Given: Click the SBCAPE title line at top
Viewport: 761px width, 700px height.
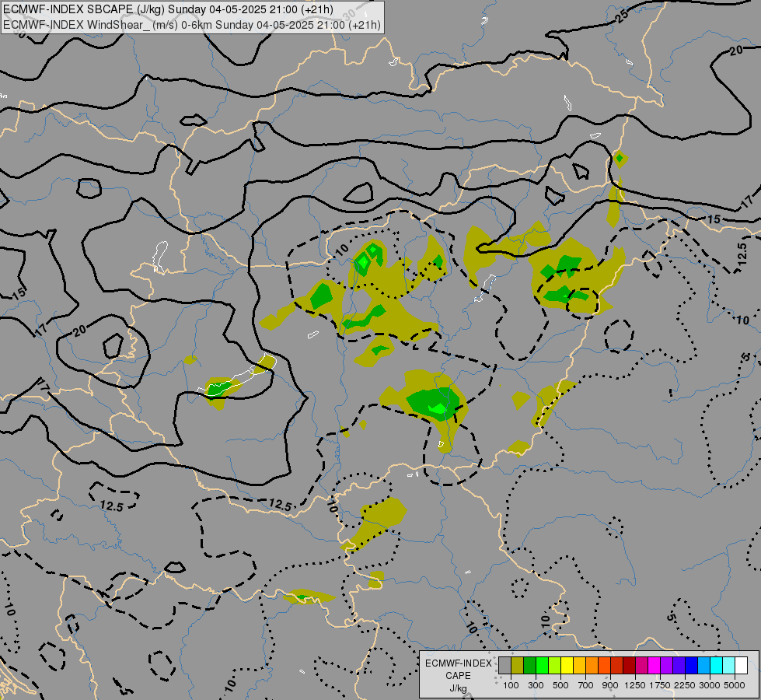Looking at the screenshot, I should coord(168,9).
